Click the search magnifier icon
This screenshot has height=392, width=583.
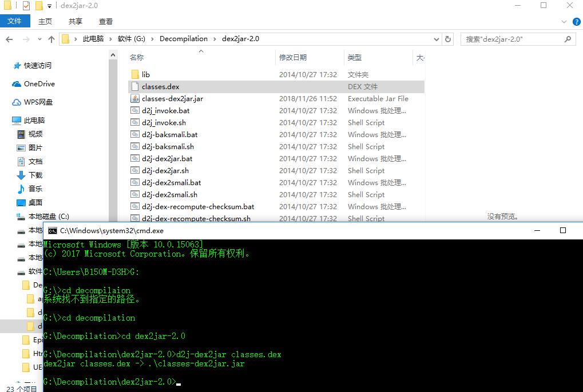click(568, 39)
